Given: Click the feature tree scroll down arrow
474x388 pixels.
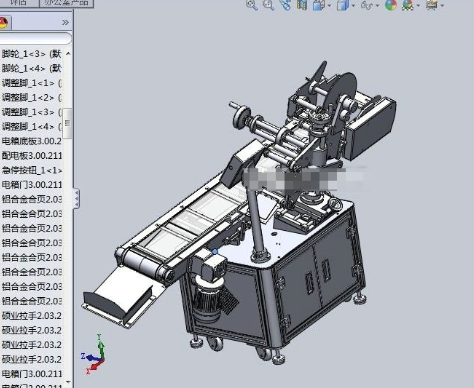Looking at the screenshot, I should (x=68, y=382).
